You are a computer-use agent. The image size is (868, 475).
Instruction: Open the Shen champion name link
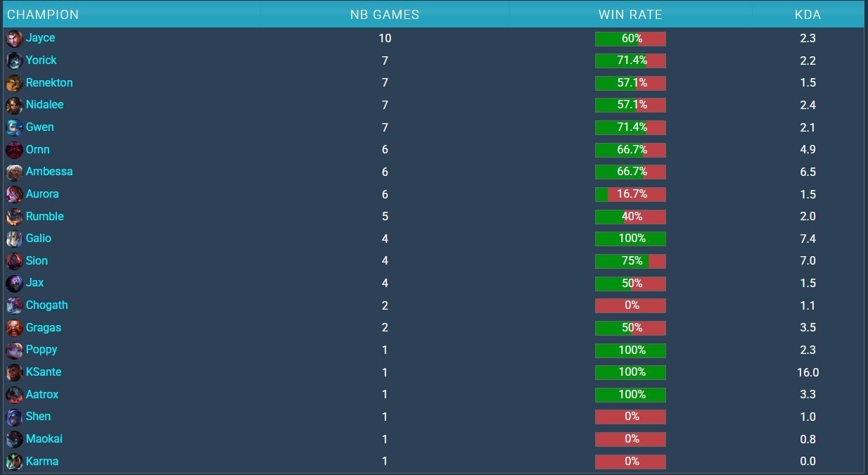pyautogui.click(x=38, y=416)
